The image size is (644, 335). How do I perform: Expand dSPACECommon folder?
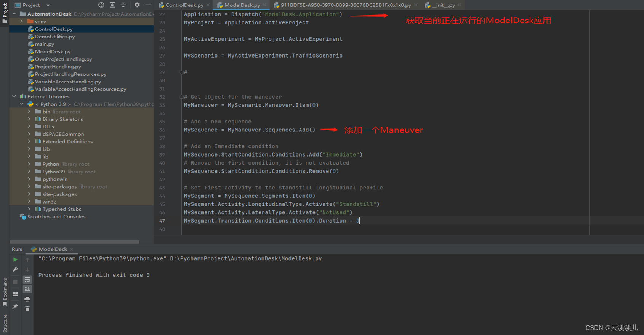(x=29, y=134)
